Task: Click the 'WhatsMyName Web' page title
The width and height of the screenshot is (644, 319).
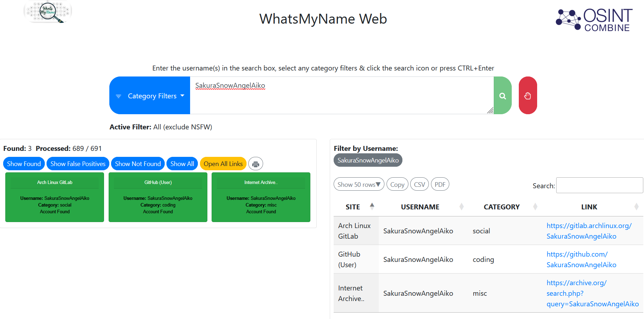Action: click(x=323, y=19)
